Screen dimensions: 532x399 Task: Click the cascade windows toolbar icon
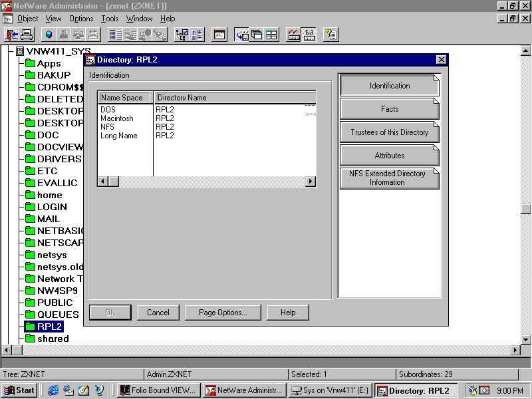257,35
